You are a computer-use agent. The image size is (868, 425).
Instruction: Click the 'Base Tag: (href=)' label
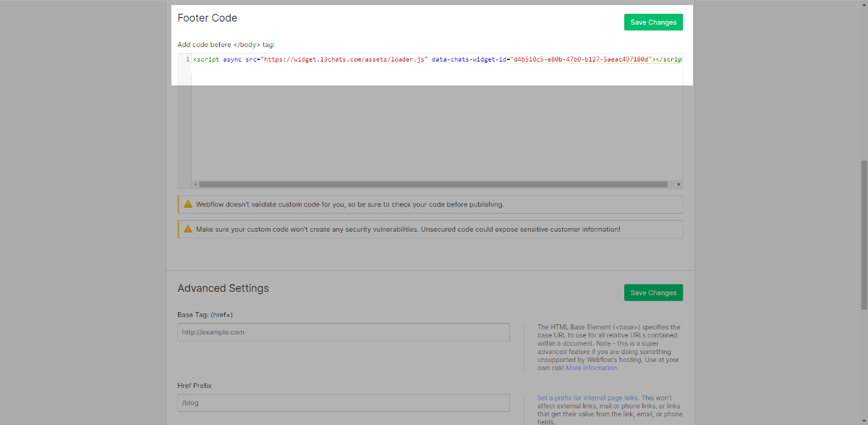pyautogui.click(x=205, y=315)
